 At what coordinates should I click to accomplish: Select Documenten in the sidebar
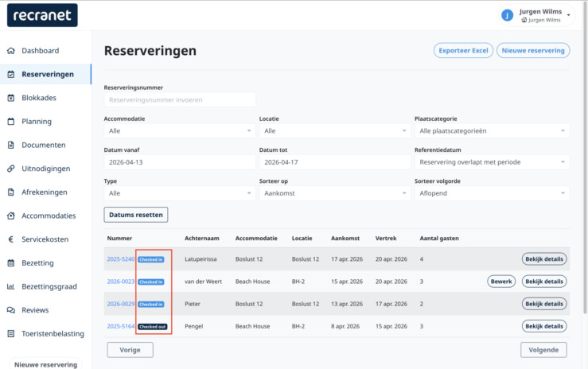click(x=44, y=145)
